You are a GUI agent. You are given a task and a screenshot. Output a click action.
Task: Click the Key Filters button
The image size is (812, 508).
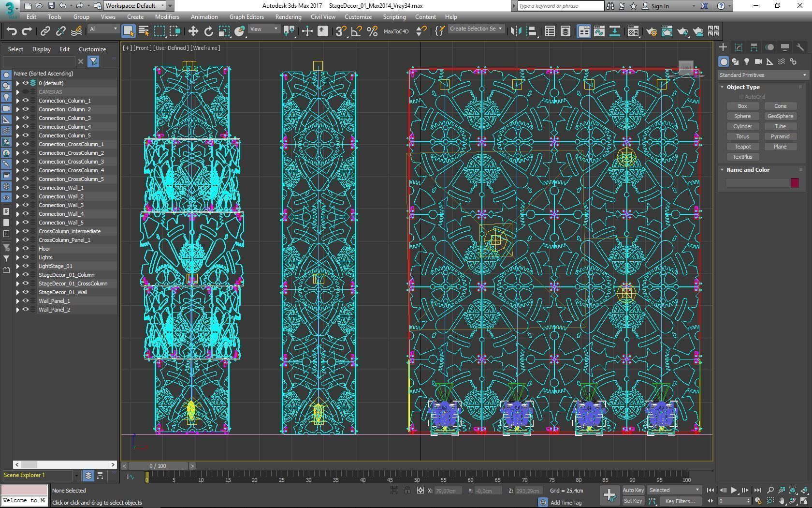pyautogui.click(x=680, y=501)
